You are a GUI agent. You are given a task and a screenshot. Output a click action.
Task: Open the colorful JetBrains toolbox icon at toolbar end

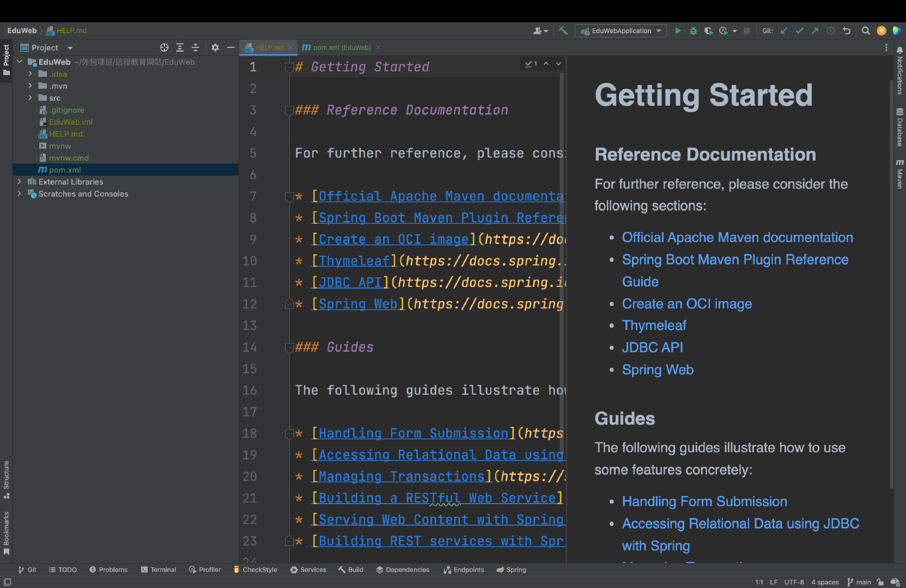click(896, 31)
